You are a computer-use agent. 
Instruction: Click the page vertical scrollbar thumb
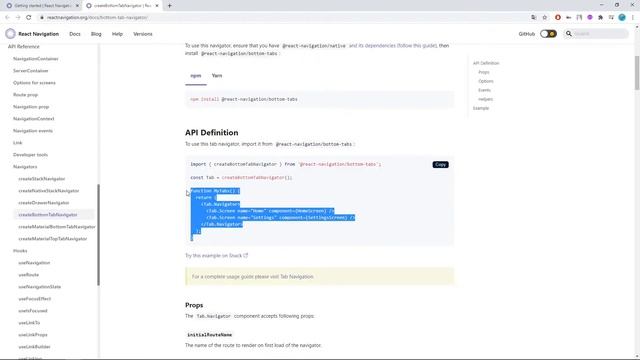[x=637, y=73]
